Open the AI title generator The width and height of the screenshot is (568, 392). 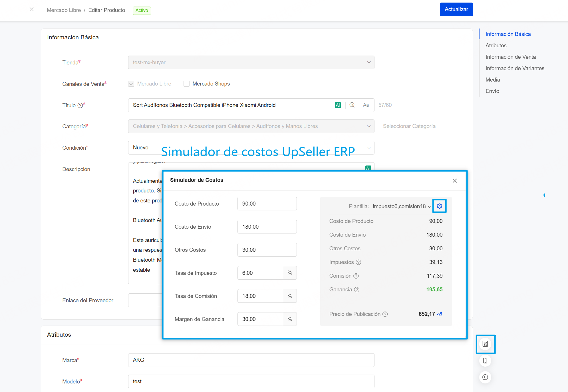pos(338,105)
